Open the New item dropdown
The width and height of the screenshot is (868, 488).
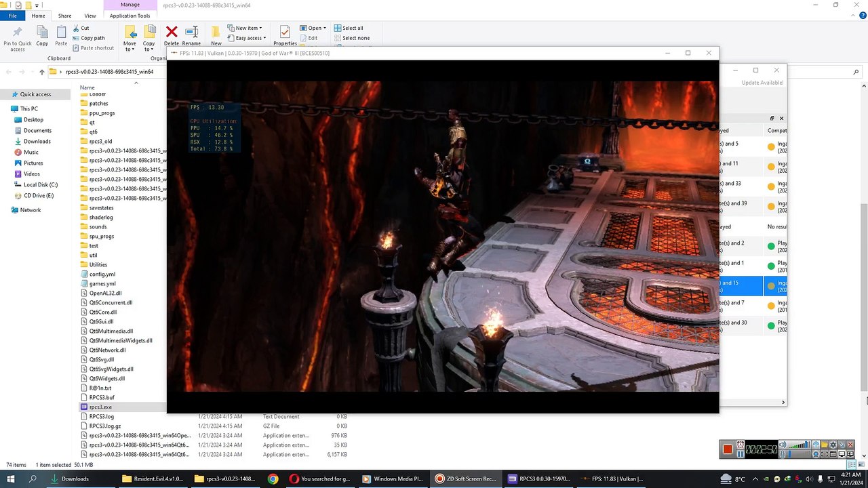point(244,28)
